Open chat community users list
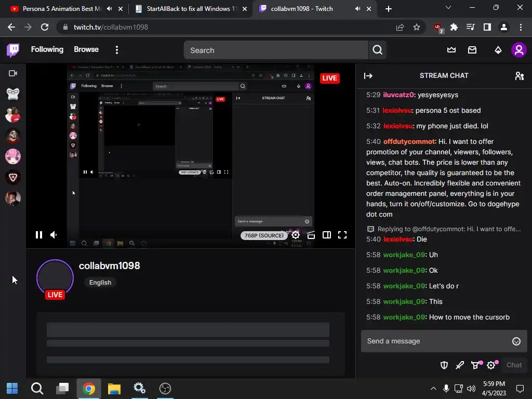Image resolution: width=532 pixels, height=399 pixels. 520,76
